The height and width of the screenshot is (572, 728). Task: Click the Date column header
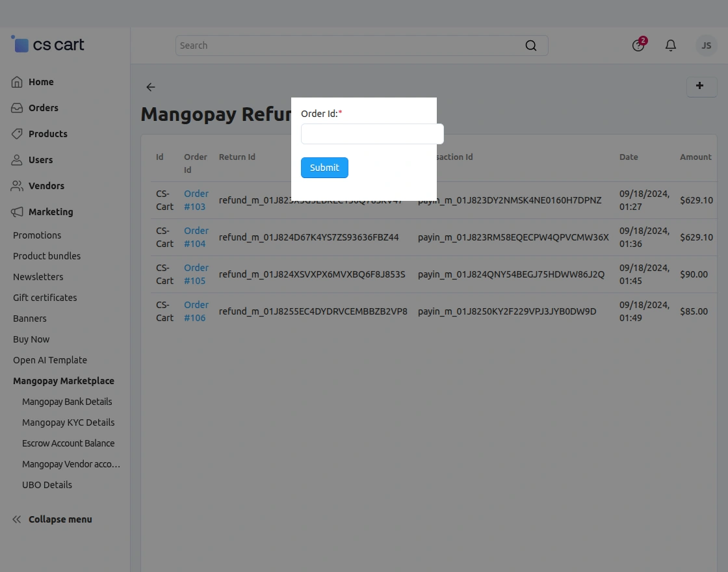coord(629,157)
